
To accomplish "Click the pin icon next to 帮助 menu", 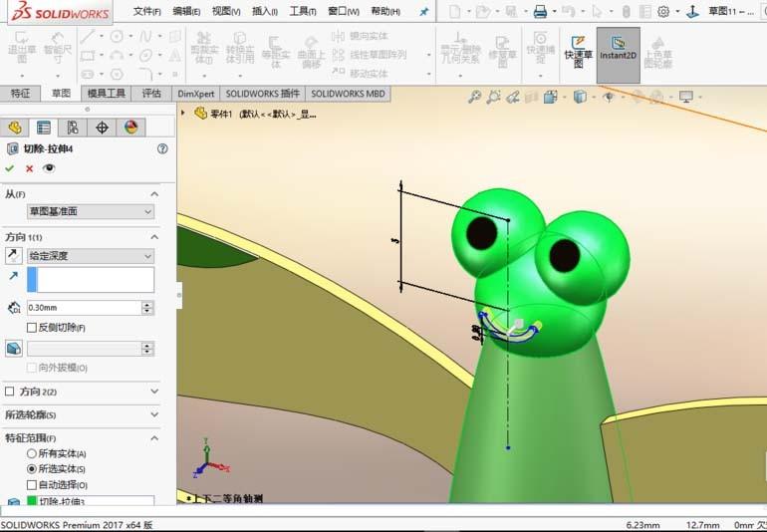I will click(x=424, y=12).
